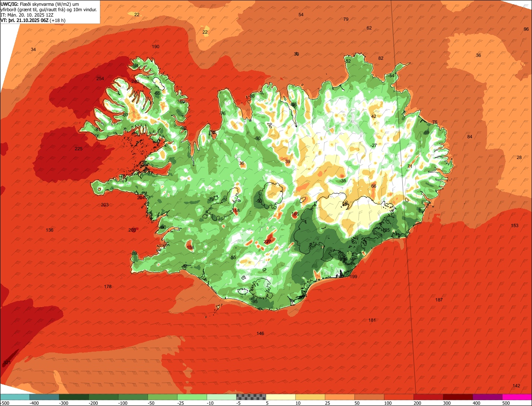Click the light orange 25 to 50 swatch

pyautogui.click(x=340, y=397)
